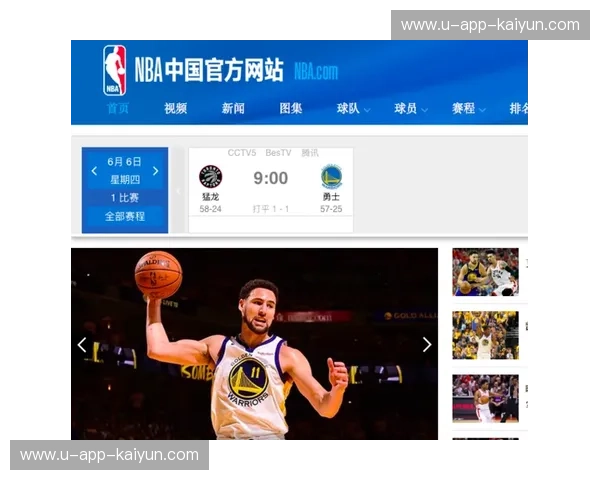
Task: Click the Warriors team logo
Action: pyautogui.click(x=331, y=176)
